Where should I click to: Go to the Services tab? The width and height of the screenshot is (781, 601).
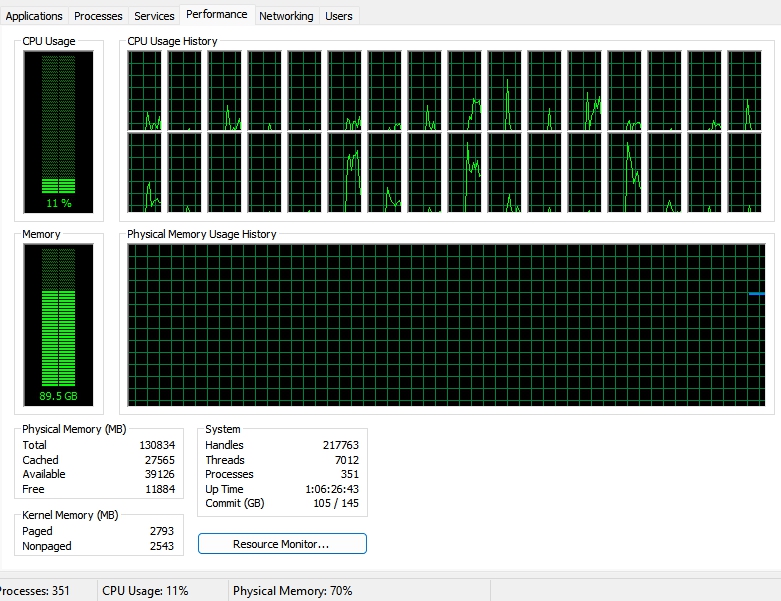pyautogui.click(x=154, y=16)
